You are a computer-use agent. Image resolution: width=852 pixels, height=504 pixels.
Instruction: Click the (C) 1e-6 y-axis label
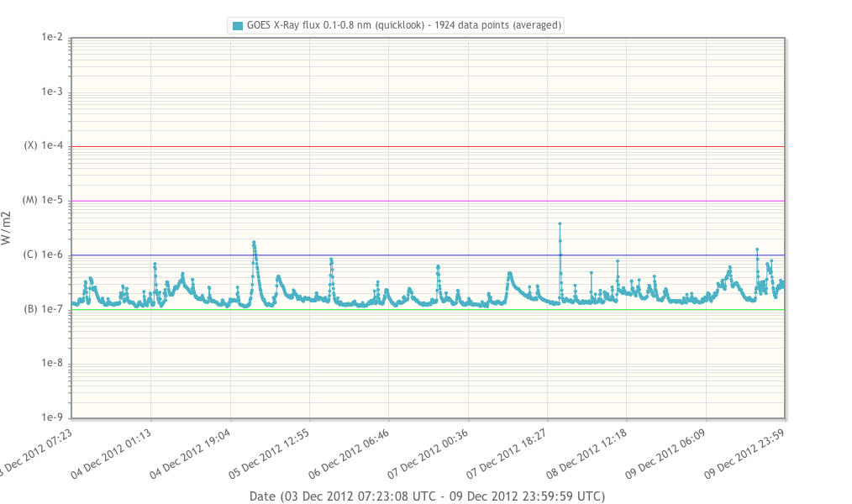click(x=44, y=255)
